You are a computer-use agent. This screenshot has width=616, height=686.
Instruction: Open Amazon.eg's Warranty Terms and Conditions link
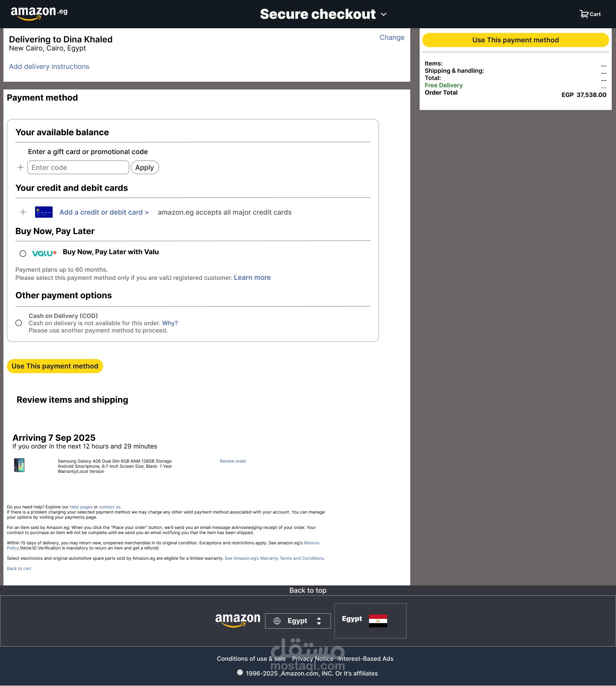click(275, 558)
